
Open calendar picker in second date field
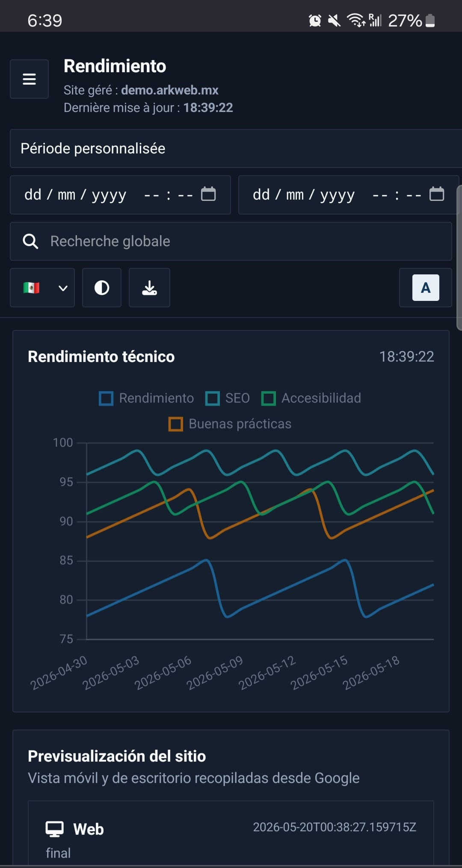point(437,194)
